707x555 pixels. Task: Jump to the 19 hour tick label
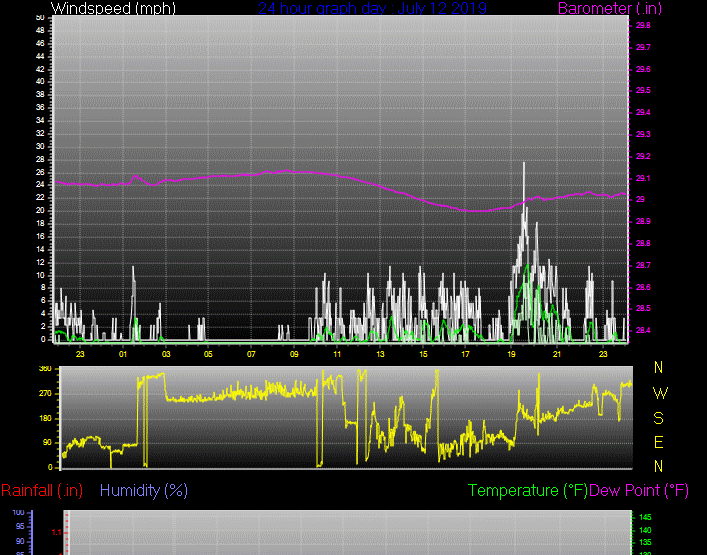[x=512, y=354]
